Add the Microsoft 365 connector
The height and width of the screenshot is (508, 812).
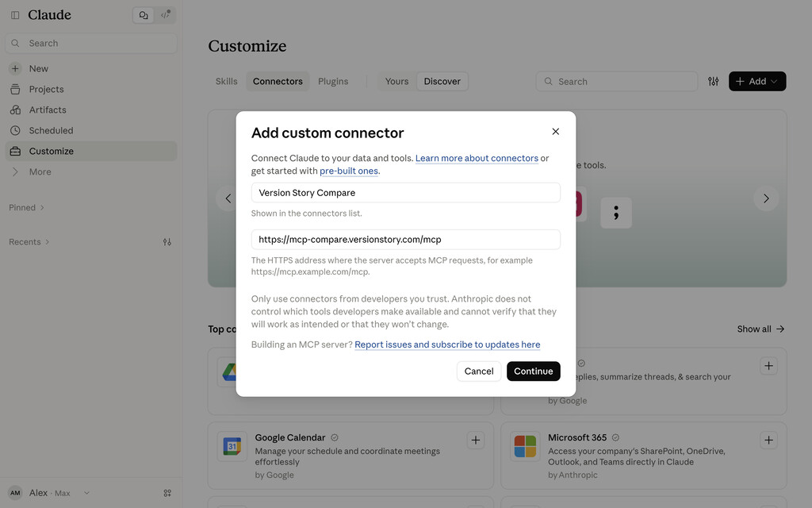click(768, 441)
